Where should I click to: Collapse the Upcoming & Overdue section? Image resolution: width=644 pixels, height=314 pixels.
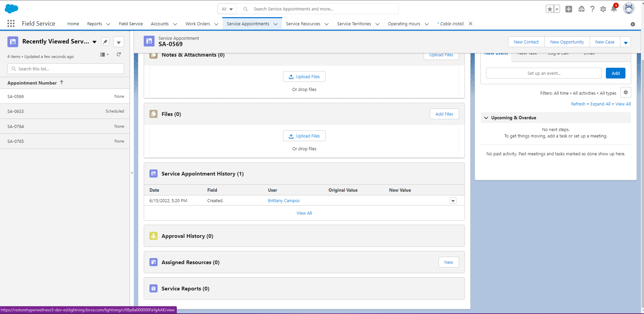pos(486,118)
